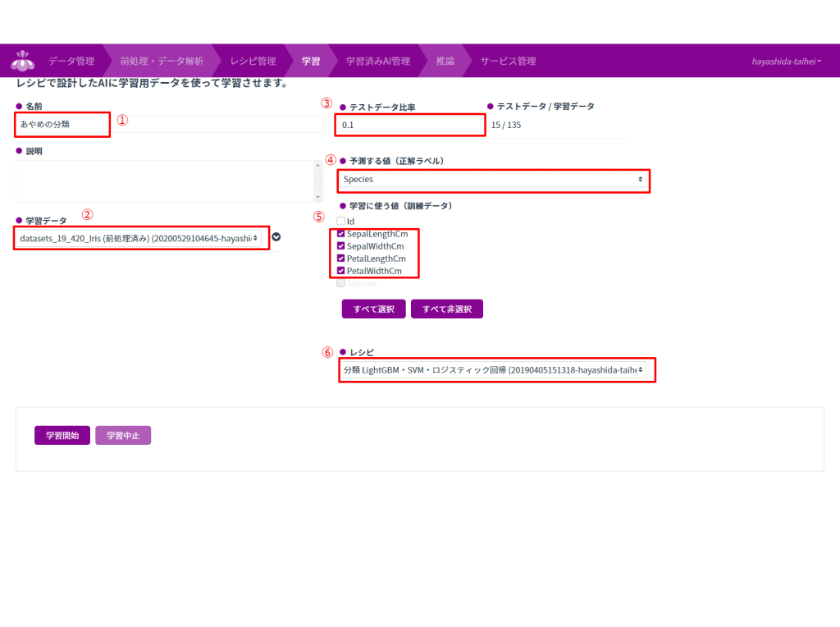Switch to the 学習済みAI管理 tab
840x627 pixels.
point(377,62)
